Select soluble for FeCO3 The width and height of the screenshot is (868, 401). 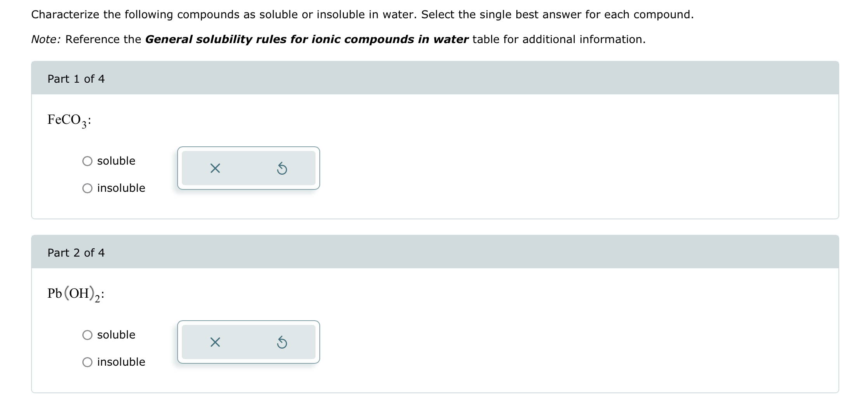pos(87,161)
